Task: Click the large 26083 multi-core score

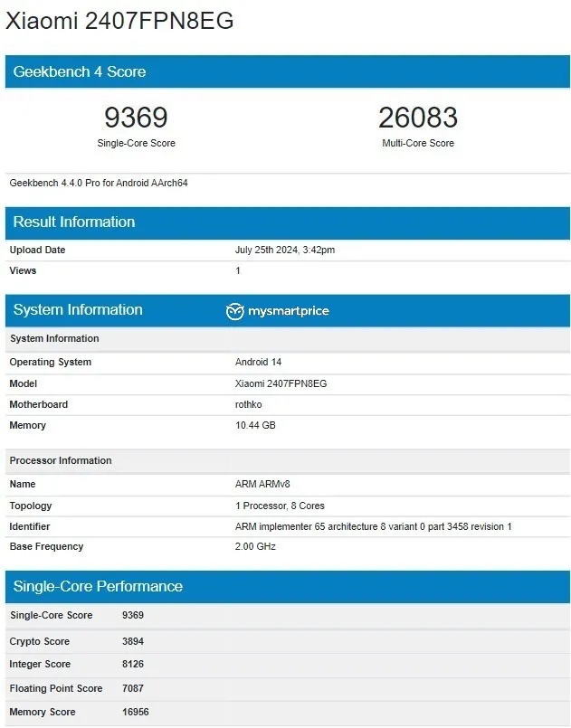Action: click(417, 118)
